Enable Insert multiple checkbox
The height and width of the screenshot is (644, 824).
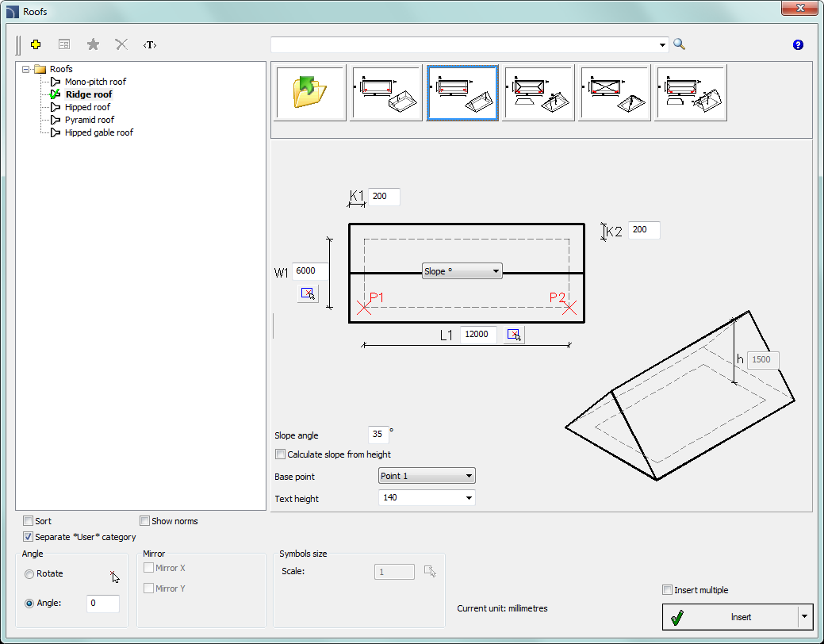coord(667,590)
